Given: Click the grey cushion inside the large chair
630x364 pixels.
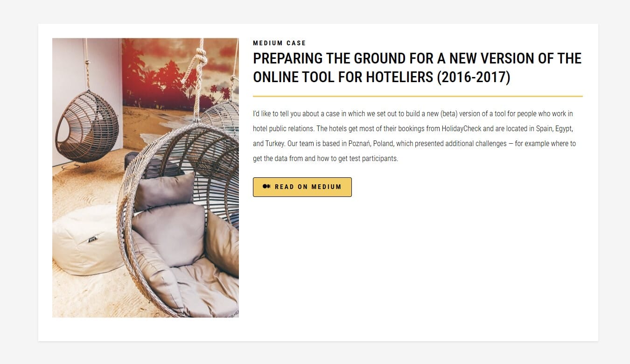Looking at the screenshot, I should click(x=169, y=233).
